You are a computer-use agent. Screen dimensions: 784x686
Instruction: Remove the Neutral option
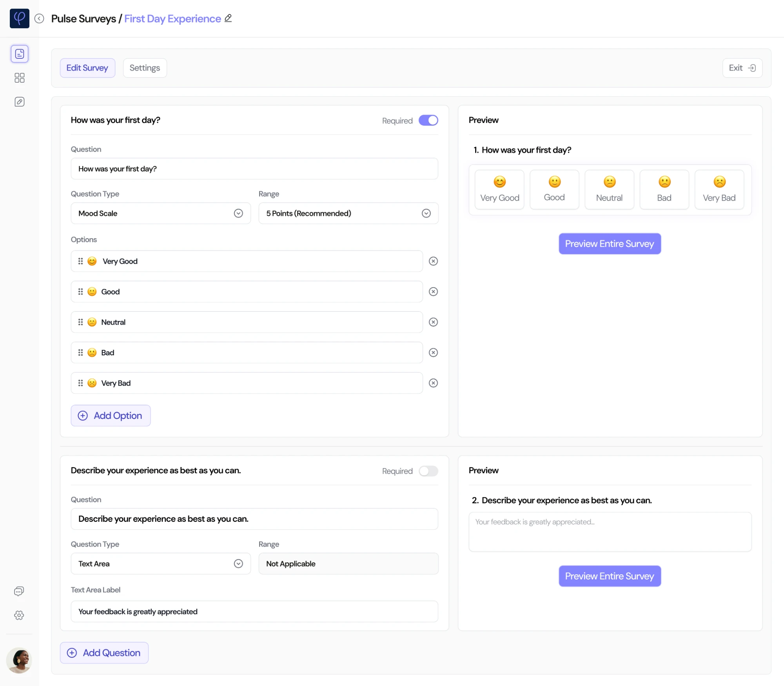point(433,322)
